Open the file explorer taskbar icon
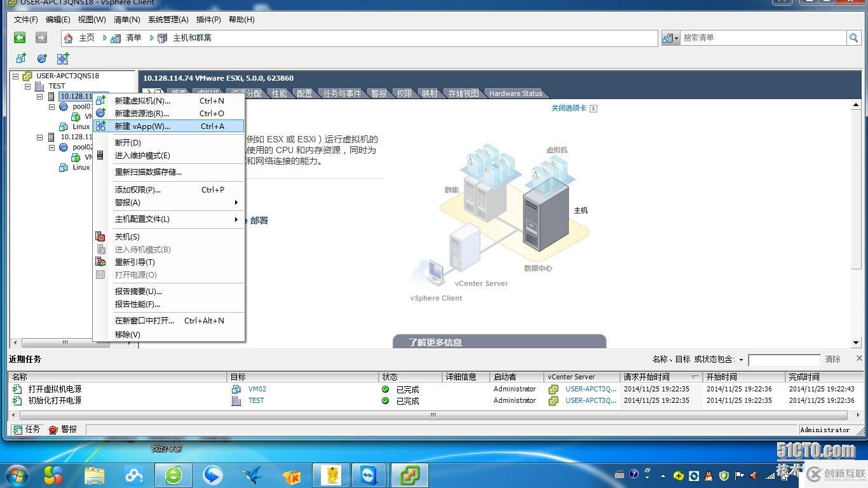This screenshot has height=488, width=868. pos(95,475)
